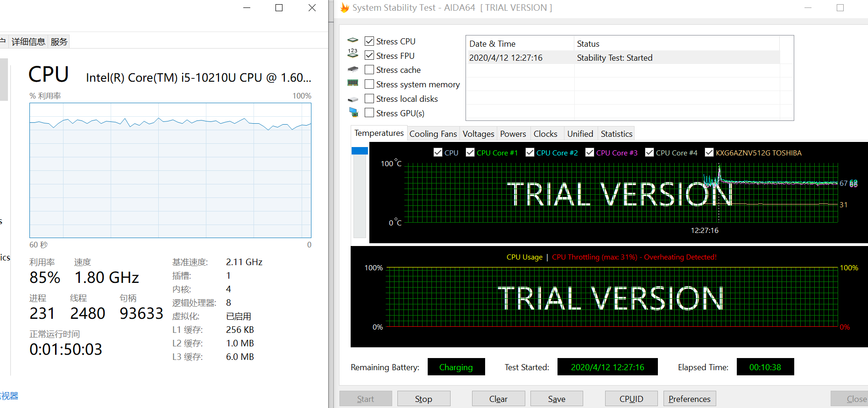The image size is (868, 408).
Task: Enable the Stress system memory checkbox
Action: (369, 84)
